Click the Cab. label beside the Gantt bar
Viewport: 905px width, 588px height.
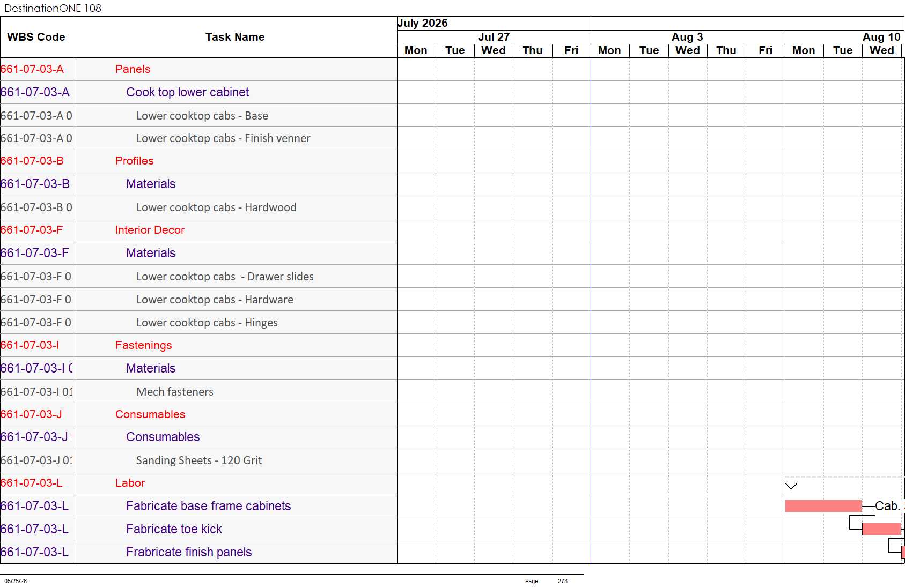(x=887, y=506)
